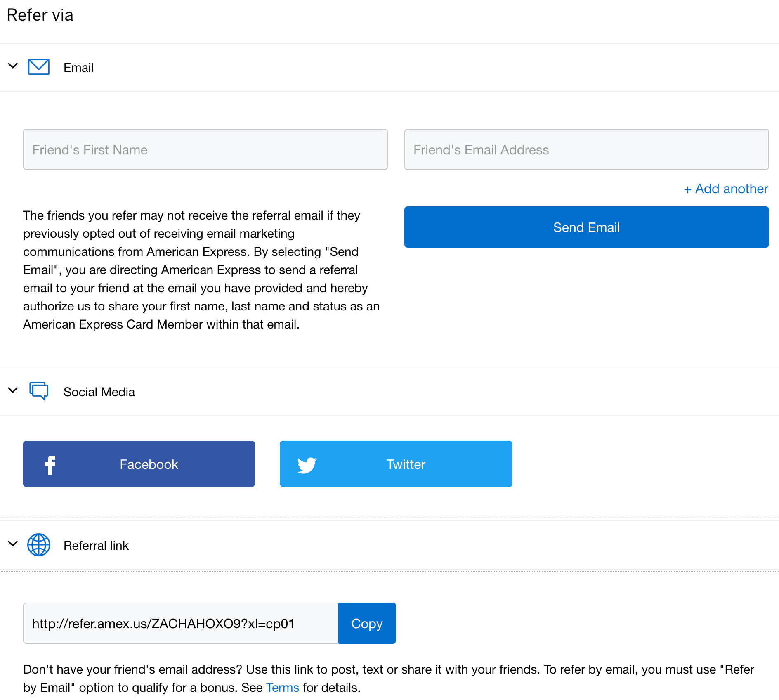Screen dimensions: 779x700
Task: Select the chevron next to Social Media
Action: click(12, 390)
